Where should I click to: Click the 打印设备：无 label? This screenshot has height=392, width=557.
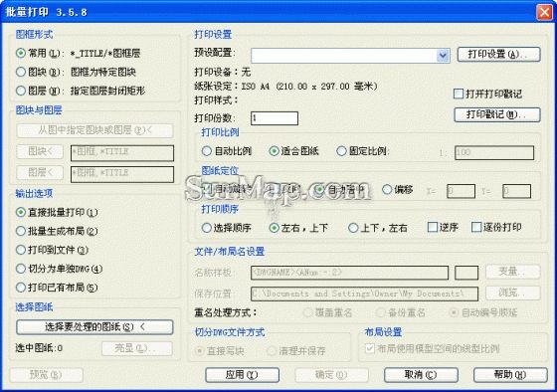click(x=223, y=73)
